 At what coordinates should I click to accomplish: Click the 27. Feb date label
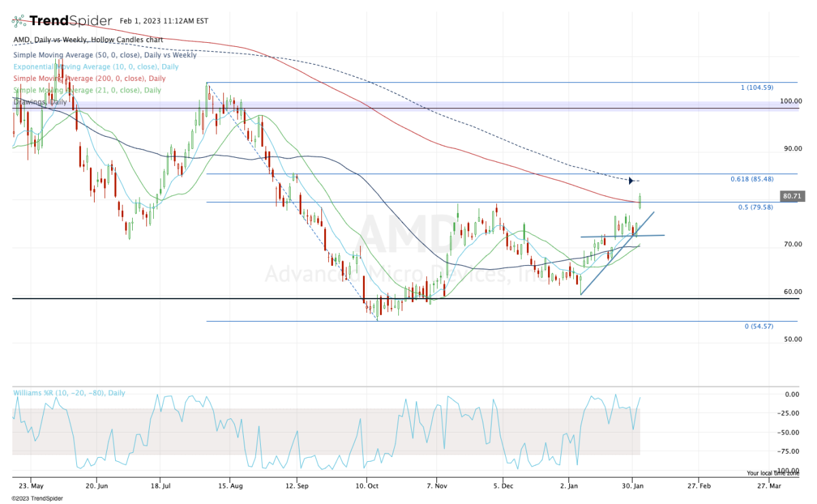[x=699, y=486]
